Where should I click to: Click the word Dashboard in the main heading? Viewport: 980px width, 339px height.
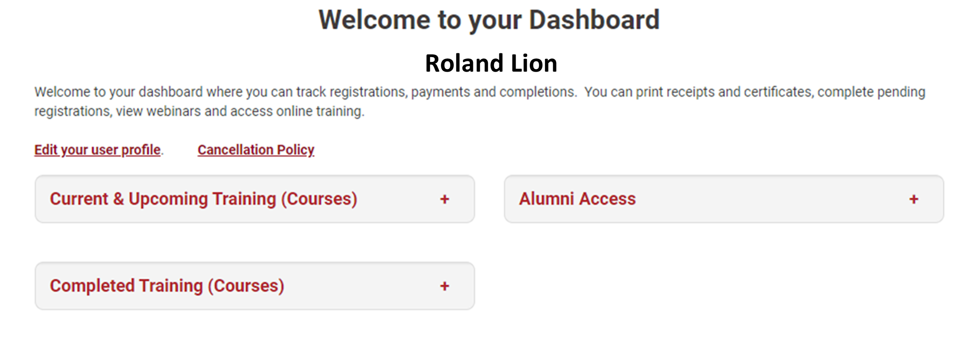pos(594,20)
